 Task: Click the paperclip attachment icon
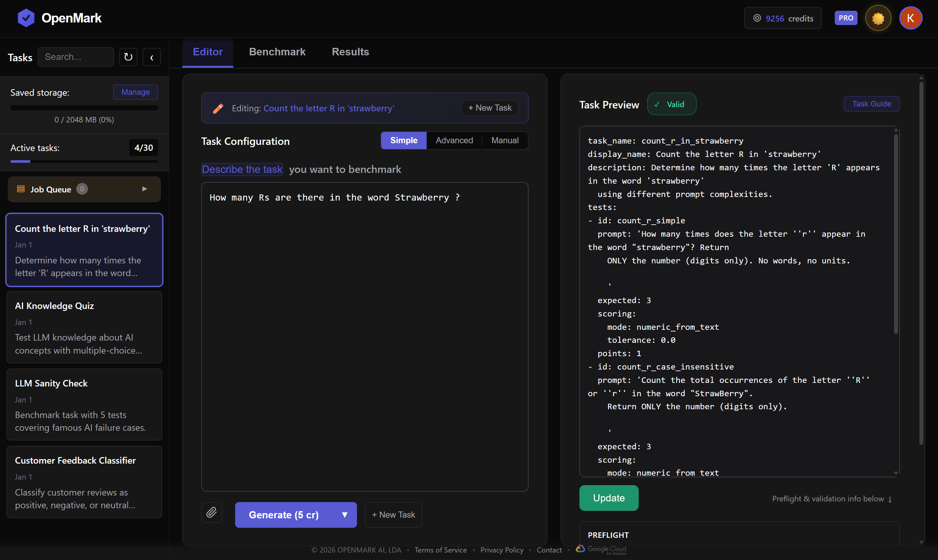point(211,512)
